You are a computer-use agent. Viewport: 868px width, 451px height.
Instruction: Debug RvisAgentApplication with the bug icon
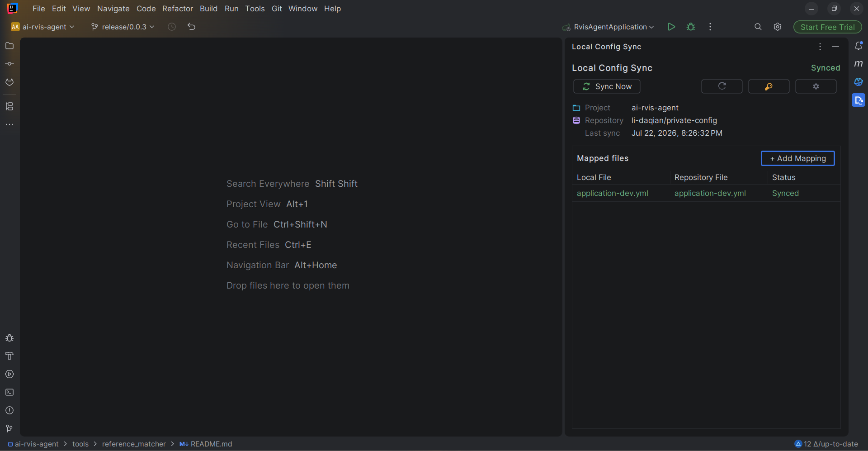[x=691, y=27]
